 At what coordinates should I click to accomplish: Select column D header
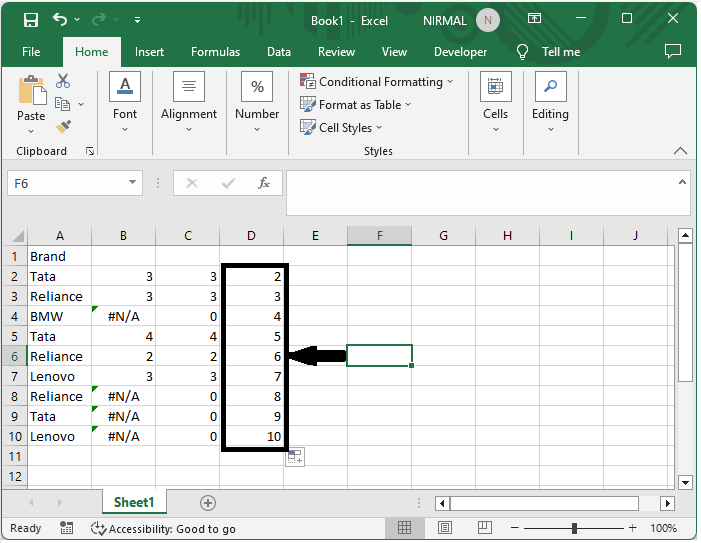tap(251, 236)
